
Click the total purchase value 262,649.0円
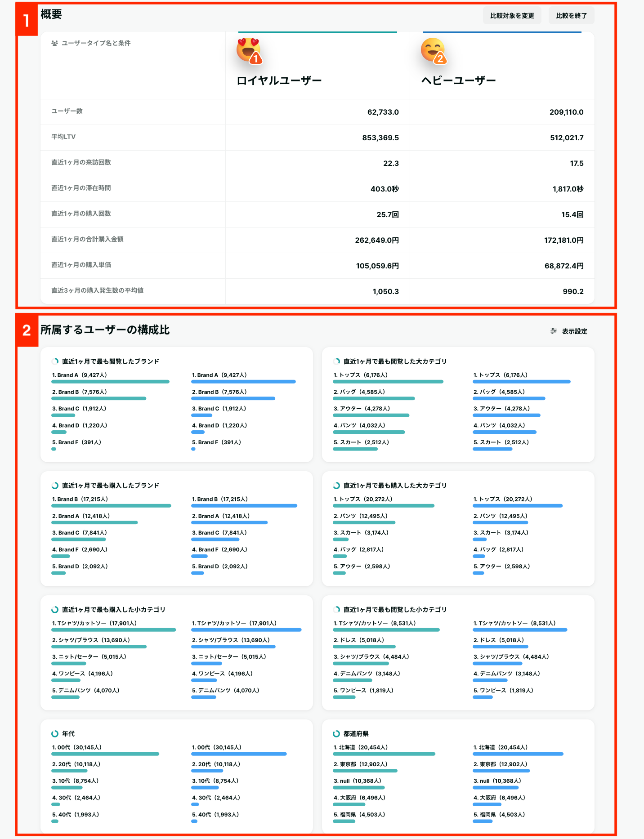tap(377, 240)
